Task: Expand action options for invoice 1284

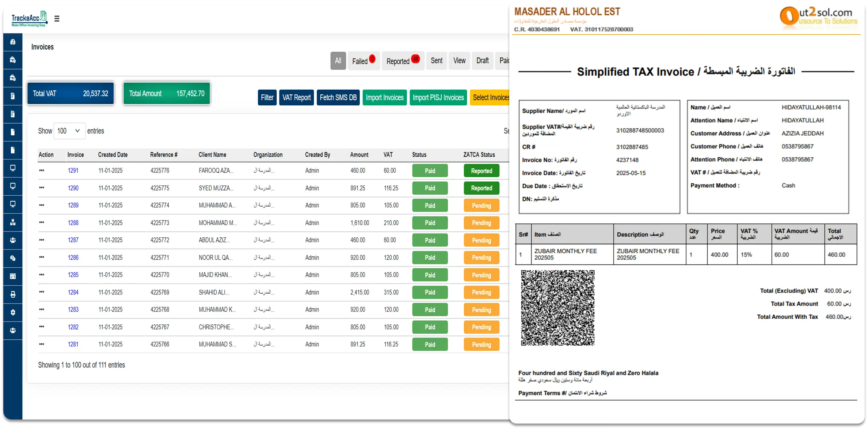Action: tap(42, 292)
